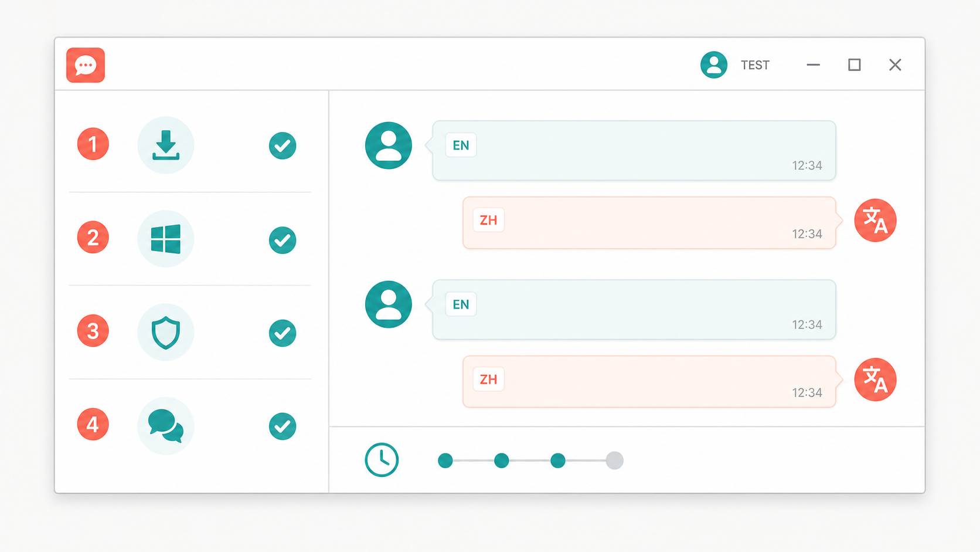Click the second ZH language tag
This screenshot has width=980, height=552.
tap(488, 380)
